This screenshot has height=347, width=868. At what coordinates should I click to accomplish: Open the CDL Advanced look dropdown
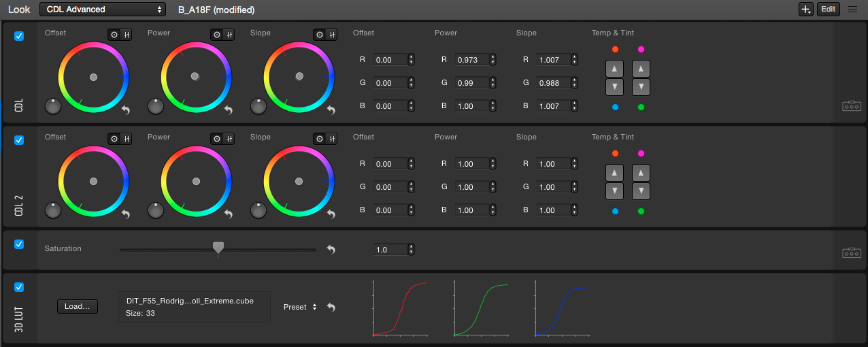click(103, 10)
